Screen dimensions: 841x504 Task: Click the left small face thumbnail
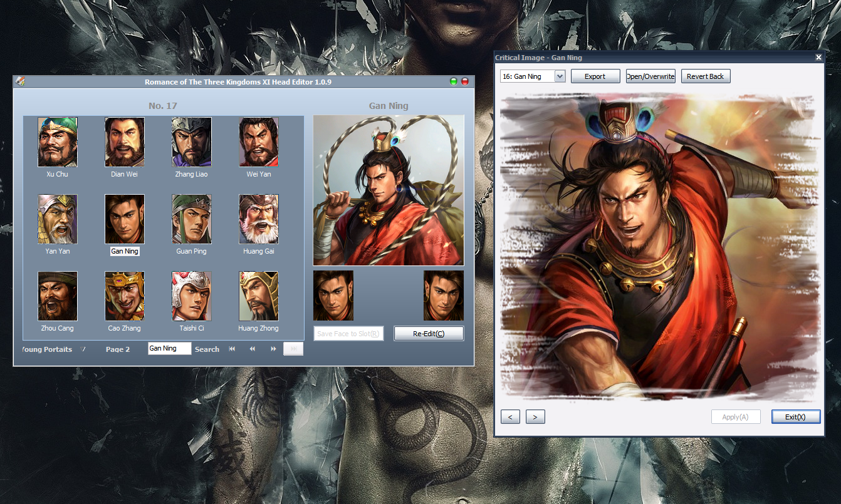[333, 296]
